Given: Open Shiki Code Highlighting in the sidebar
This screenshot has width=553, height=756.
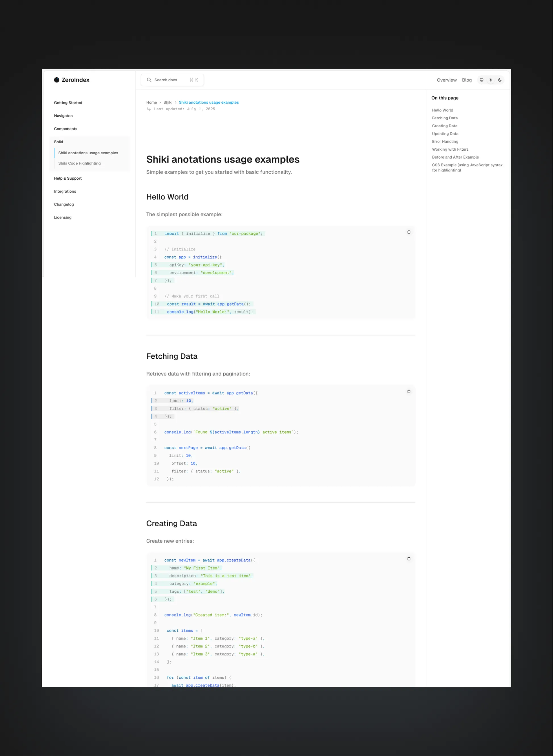Looking at the screenshot, I should point(79,163).
